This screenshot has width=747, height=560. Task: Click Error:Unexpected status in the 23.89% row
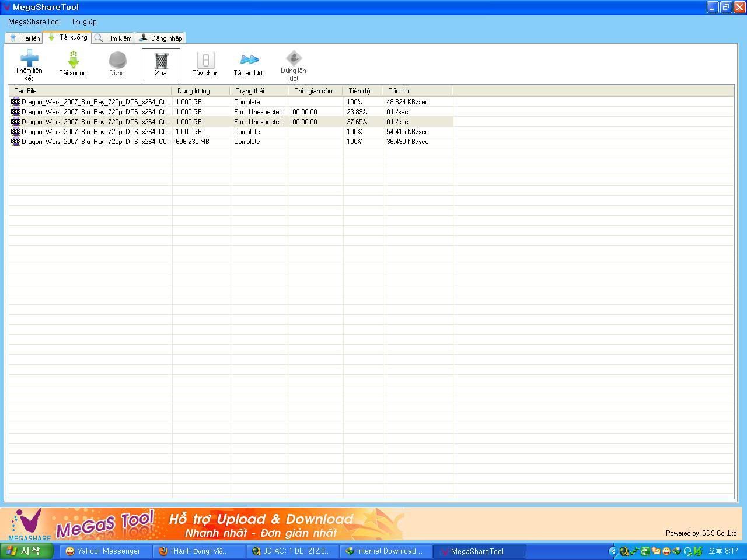click(259, 111)
